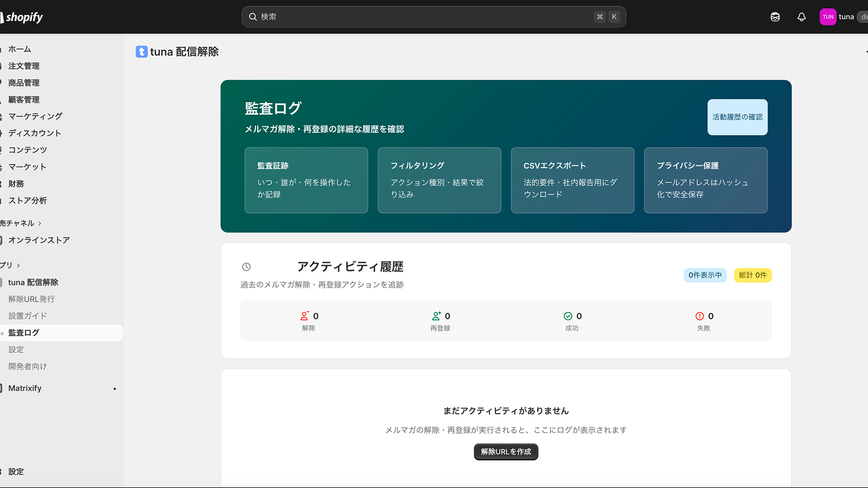The width and height of the screenshot is (868, 488).
Task: Click the フィルタリング feature card
Action: pos(439,180)
